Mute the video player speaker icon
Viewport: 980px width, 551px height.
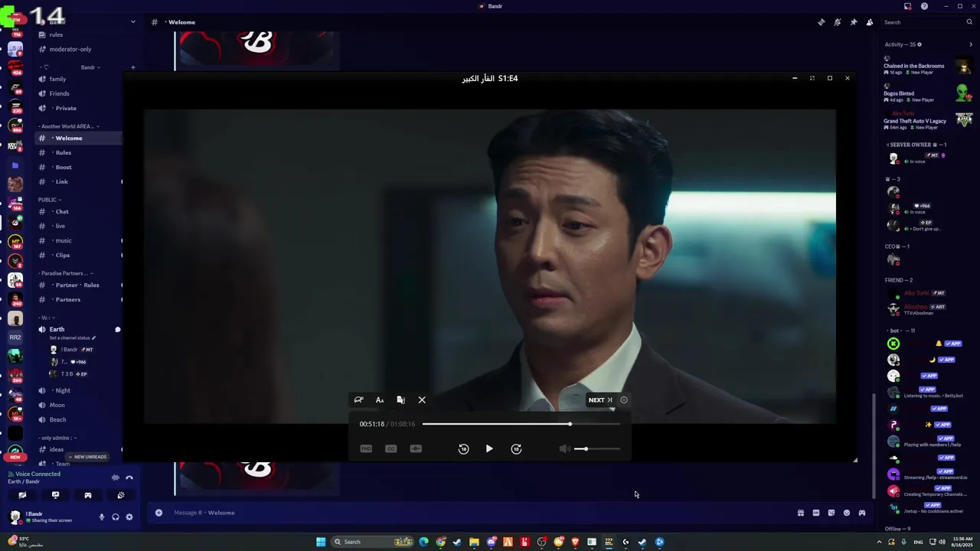tap(564, 449)
